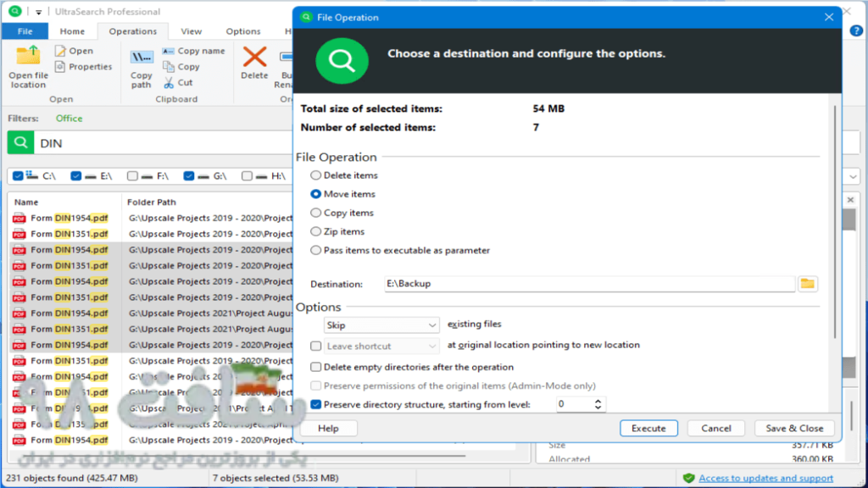The image size is (868, 488).
Task: Select Pass items to executable as parameter
Action: 315,251
